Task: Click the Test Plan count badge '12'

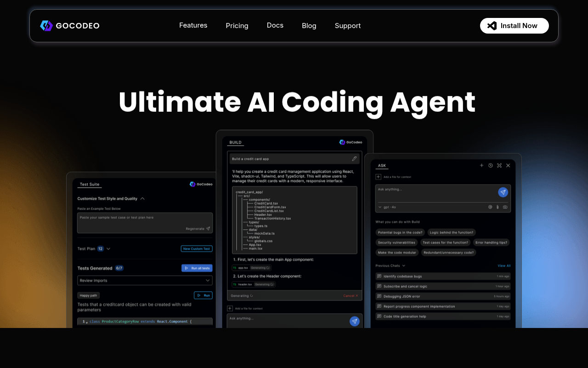Action: pyautogui.click(x=101, y=249)
